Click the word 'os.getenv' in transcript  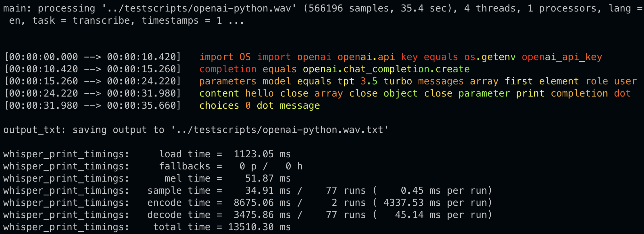coord(490,57)
